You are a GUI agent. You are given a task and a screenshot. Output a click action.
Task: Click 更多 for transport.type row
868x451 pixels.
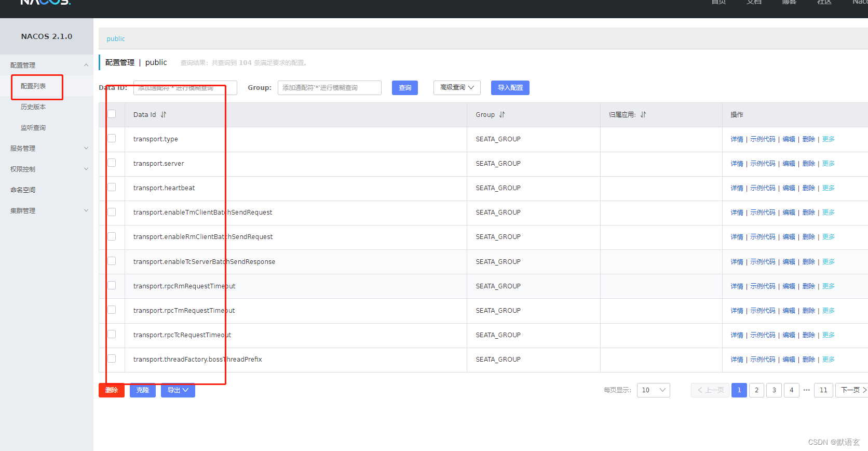(x=829, y=139)
